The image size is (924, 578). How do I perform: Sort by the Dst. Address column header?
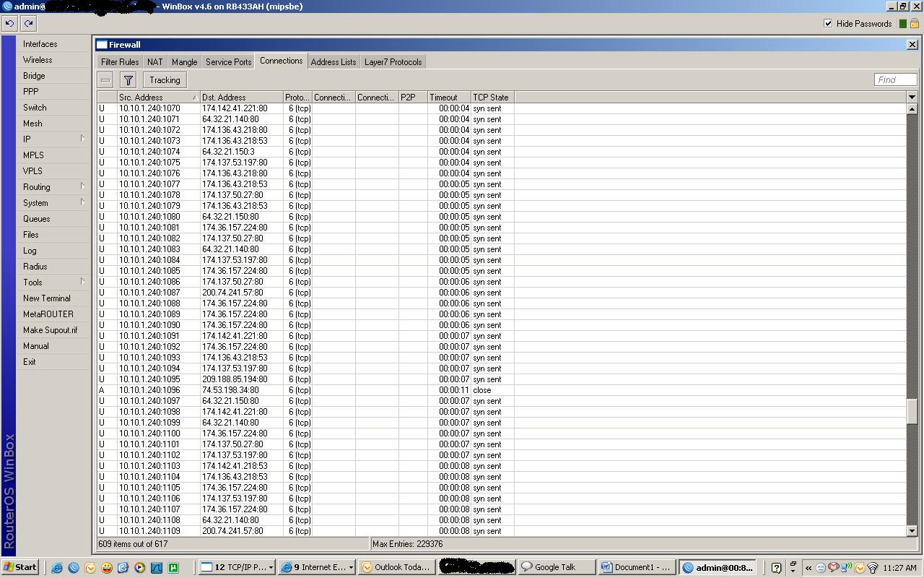[x=241, y=97]
